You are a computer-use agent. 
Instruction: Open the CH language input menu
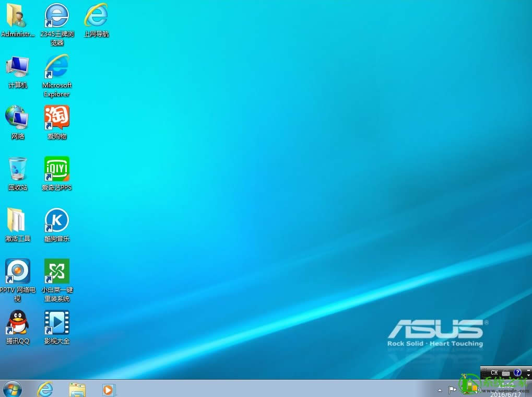coord(494,372)
